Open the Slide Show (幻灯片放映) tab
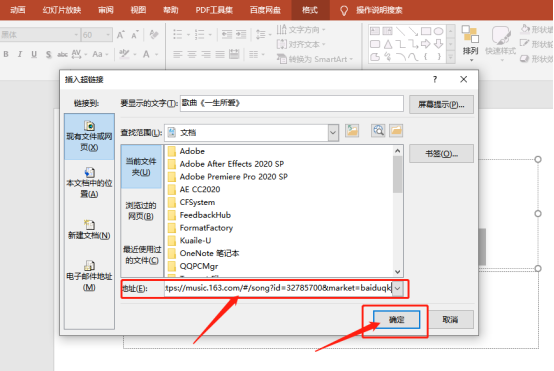The height and width of the screenshot is (371, 554). click(62, 10)
